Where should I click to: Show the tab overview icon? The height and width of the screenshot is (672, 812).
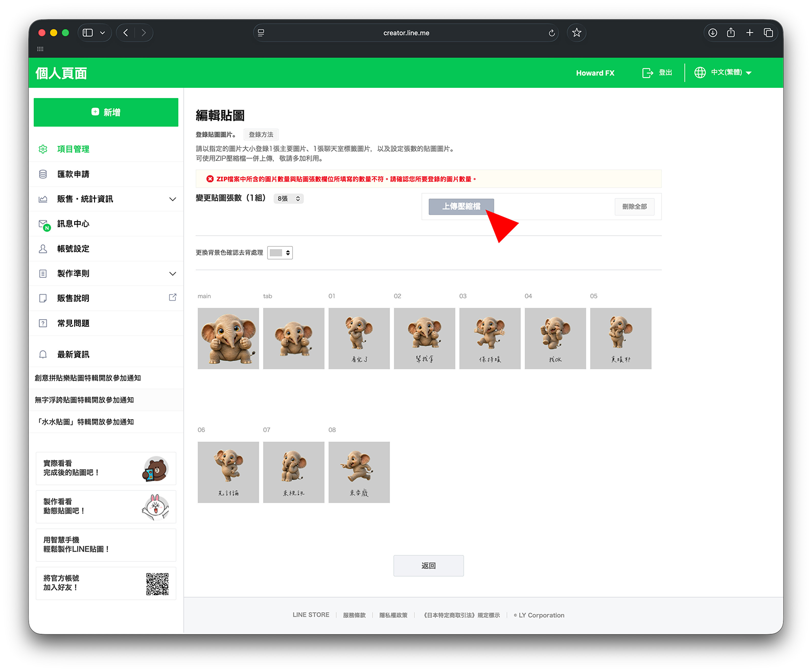click(768, 33)
